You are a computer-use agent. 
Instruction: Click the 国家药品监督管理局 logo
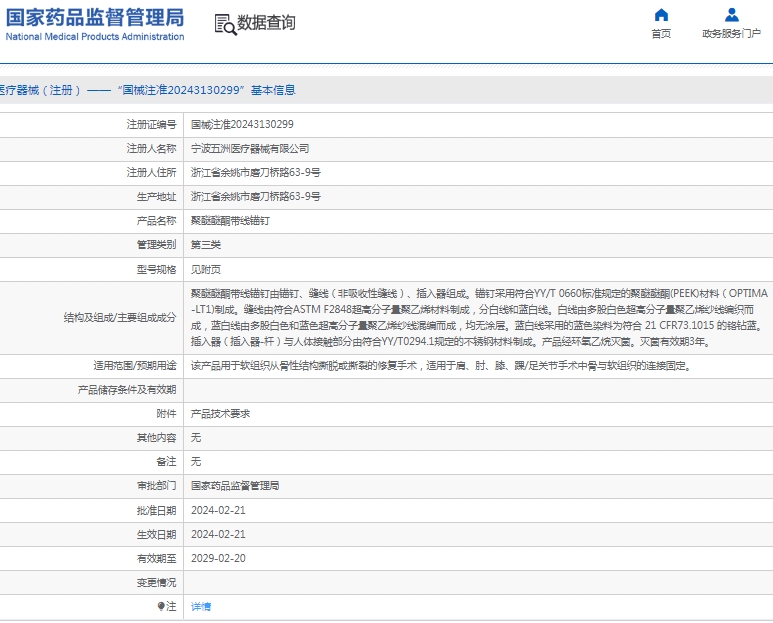[x=95, y=17]
